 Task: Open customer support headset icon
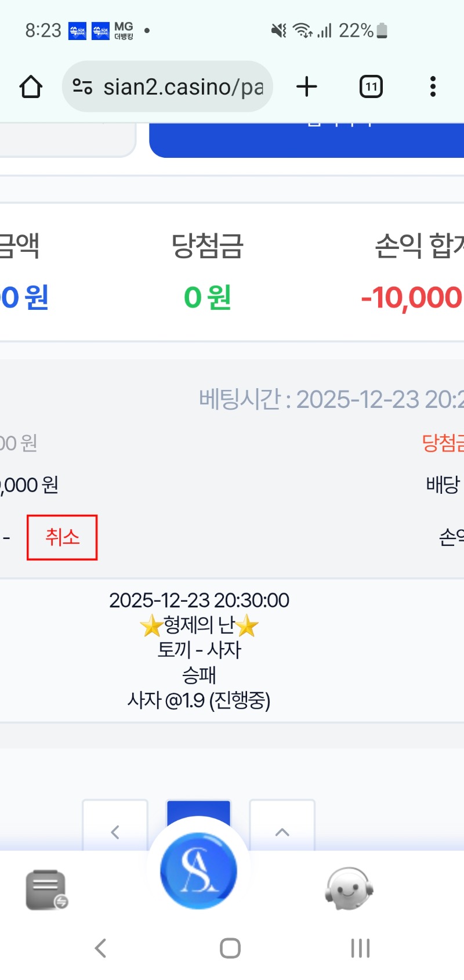pos(348,889)
